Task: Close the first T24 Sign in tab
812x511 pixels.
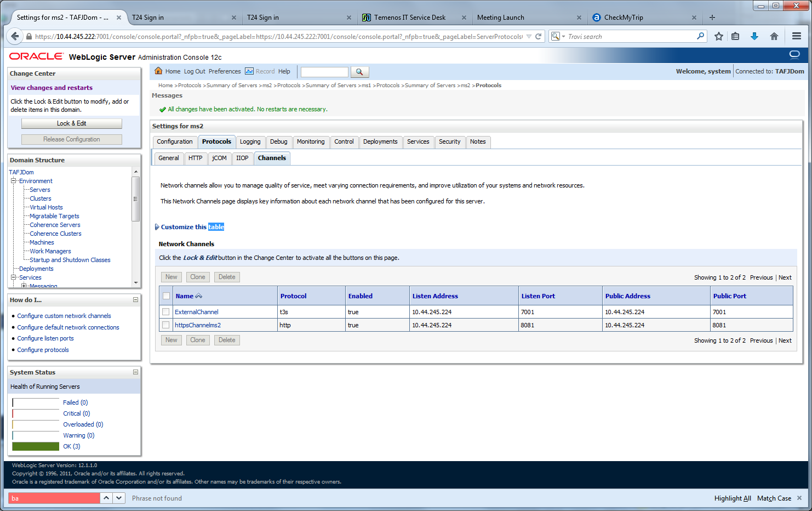Action: click(x=234, y=18)
